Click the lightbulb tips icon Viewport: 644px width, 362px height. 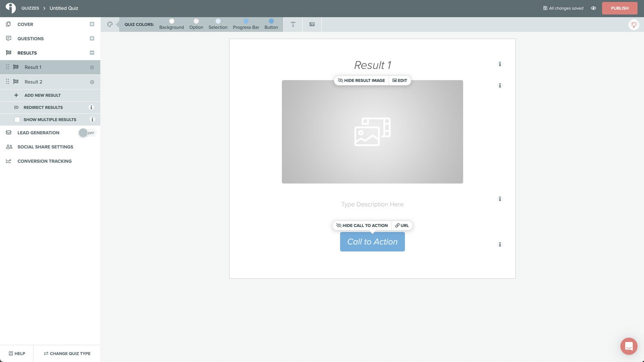click(x=634, y=24)
